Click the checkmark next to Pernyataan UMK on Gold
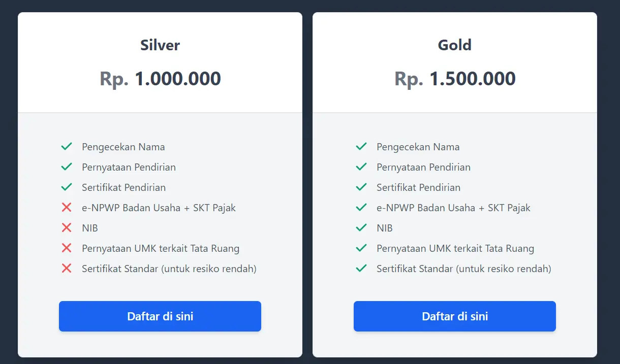620x364 pixels. [361, 248]
